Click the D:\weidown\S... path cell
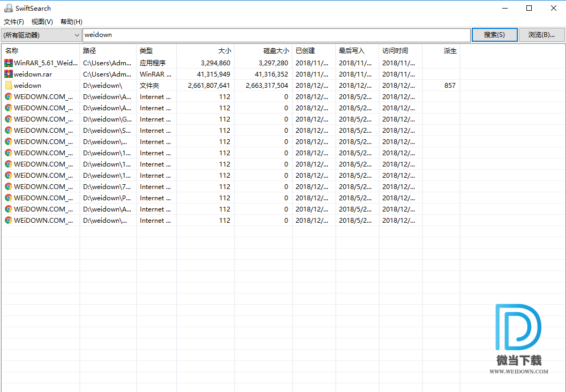Image resolution: width=566 pixels, height=392 pixels. pyautogui.click(x=107, y=130)
